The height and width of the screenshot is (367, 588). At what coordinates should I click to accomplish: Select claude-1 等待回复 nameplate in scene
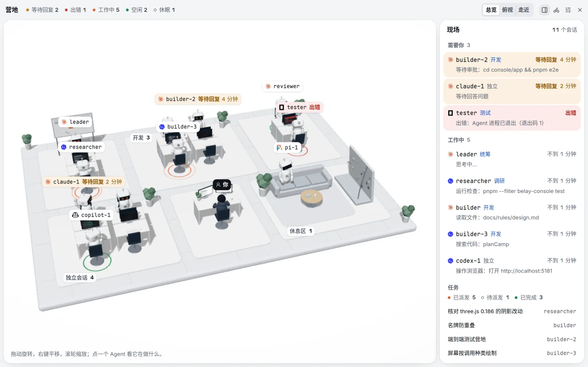[84, 182]
